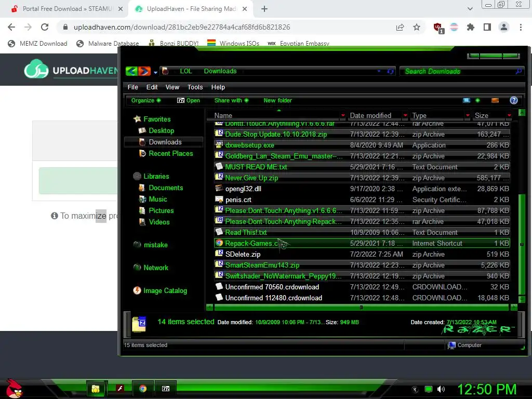Share this page icon in Chrome
The height and width of the screenshot is (399, 532).
pos(400,27)
